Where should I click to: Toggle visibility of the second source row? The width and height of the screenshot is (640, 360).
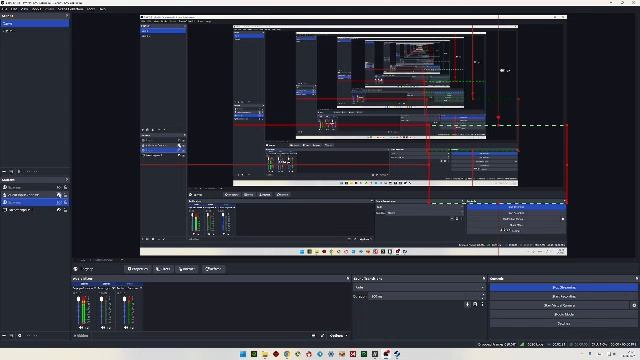59,195
